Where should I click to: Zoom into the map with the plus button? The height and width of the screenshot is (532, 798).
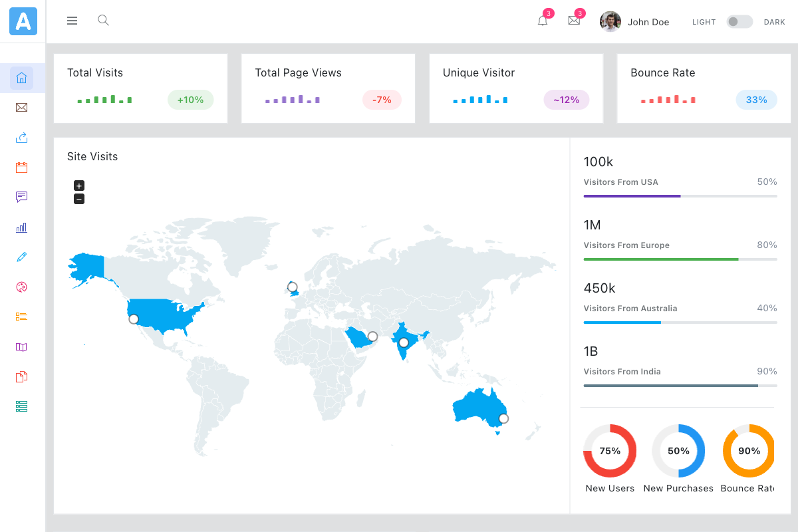(x=78, y=186)
